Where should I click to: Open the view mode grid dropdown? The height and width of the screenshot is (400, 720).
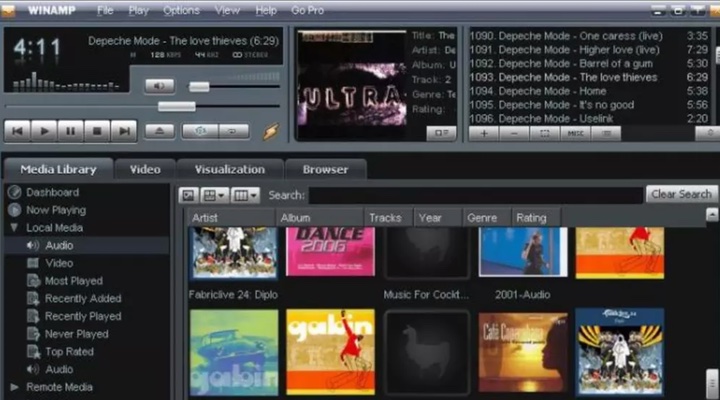pyautogui.click(x=215, y=195)
